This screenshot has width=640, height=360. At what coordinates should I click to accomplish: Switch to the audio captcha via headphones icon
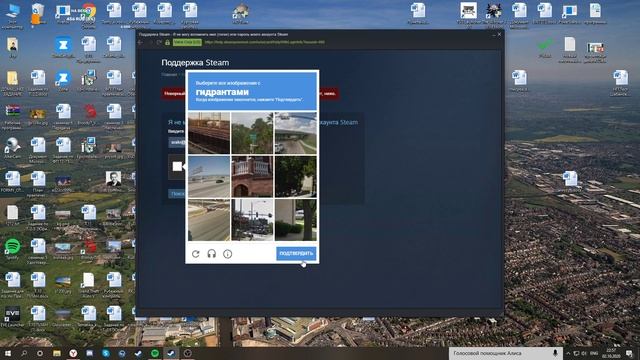pos(211,254)
